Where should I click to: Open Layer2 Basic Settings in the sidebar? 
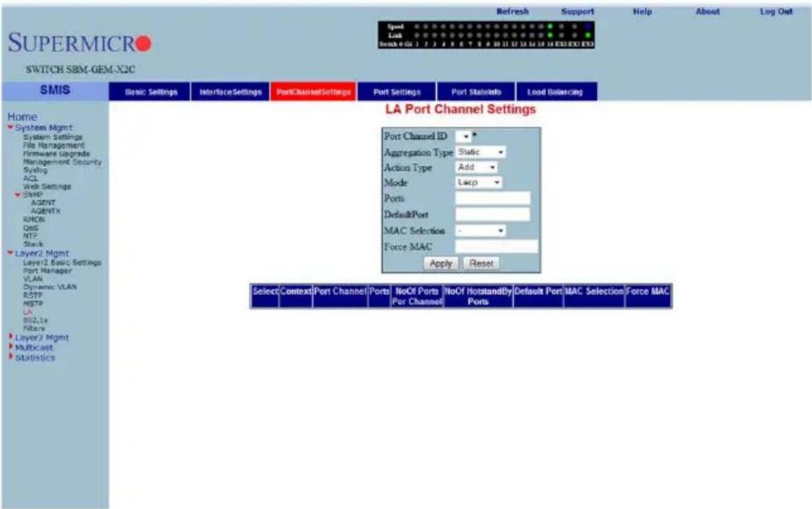(61, 263)
